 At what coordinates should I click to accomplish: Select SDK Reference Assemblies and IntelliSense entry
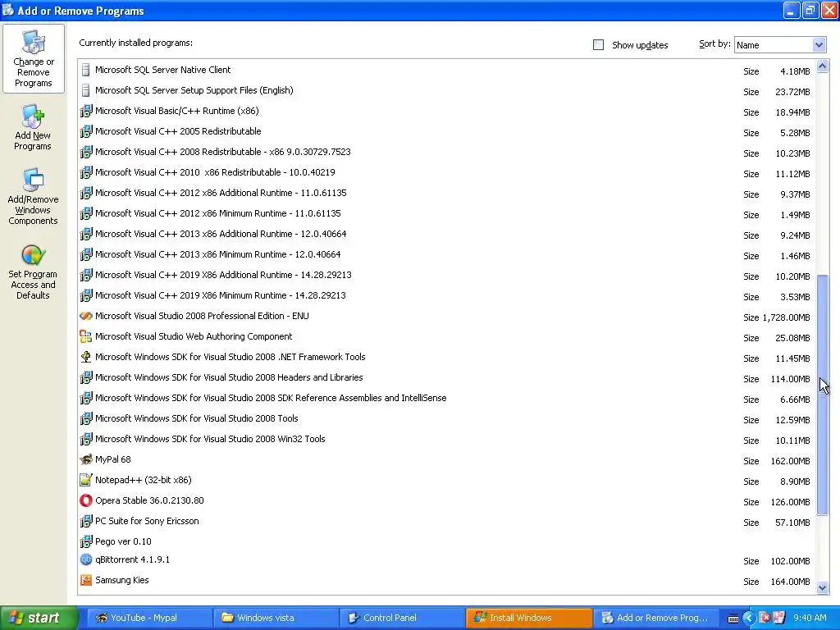pos(446,398)
